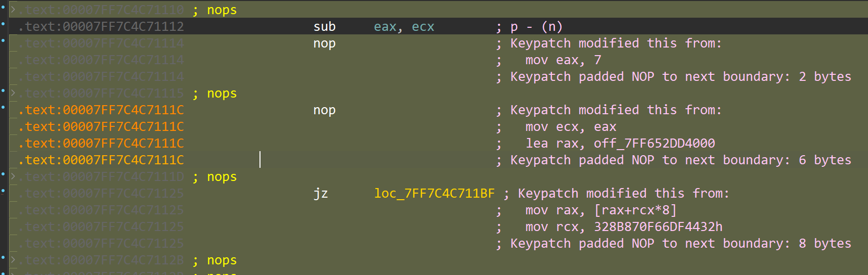Click the 328B870F66DF4432h constant in comment
The height and width of the screenshot is (275, 868).
(x=658, y=227)
